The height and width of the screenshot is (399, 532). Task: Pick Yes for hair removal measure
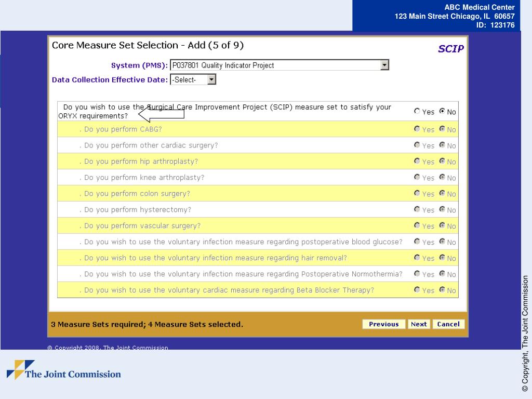coord(417,258)
